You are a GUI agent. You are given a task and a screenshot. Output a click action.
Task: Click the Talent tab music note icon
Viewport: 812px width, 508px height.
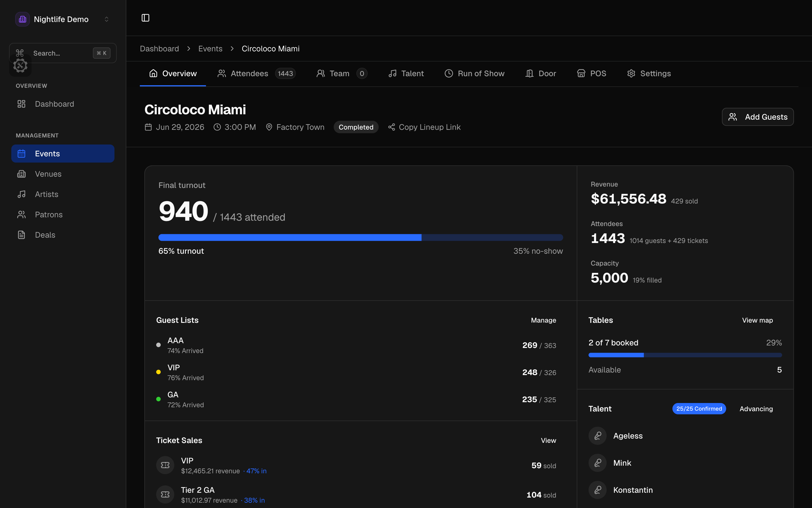coord(392,74)
